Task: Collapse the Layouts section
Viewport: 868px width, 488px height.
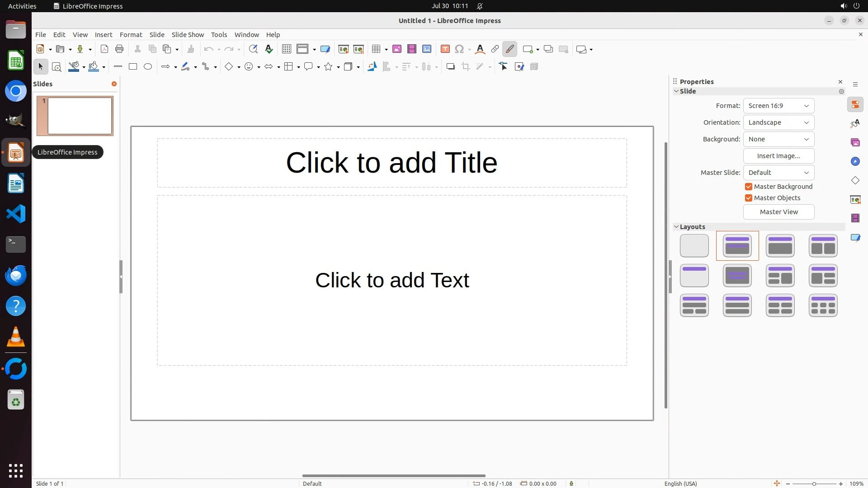Action: (x=677, y=227)
